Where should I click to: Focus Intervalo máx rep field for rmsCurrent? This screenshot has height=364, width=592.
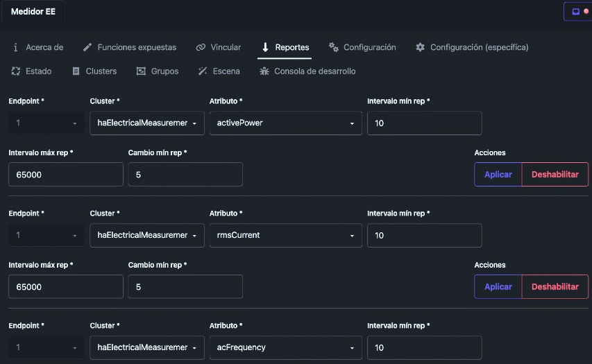pos(66,286)
